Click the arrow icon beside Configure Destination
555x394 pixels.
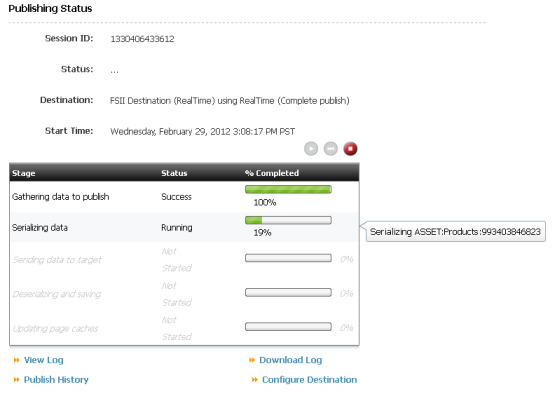point(254,380)
